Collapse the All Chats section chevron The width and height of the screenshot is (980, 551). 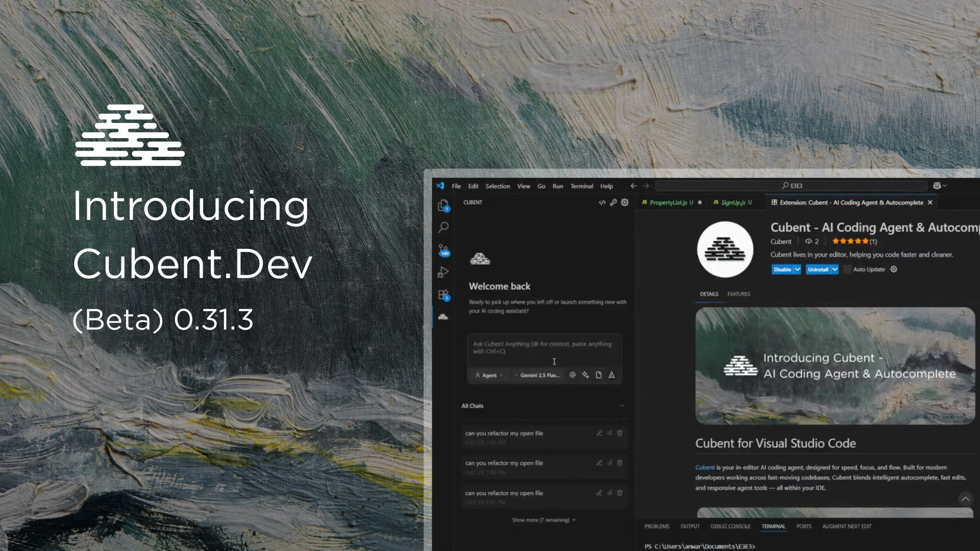coord(622,406)
